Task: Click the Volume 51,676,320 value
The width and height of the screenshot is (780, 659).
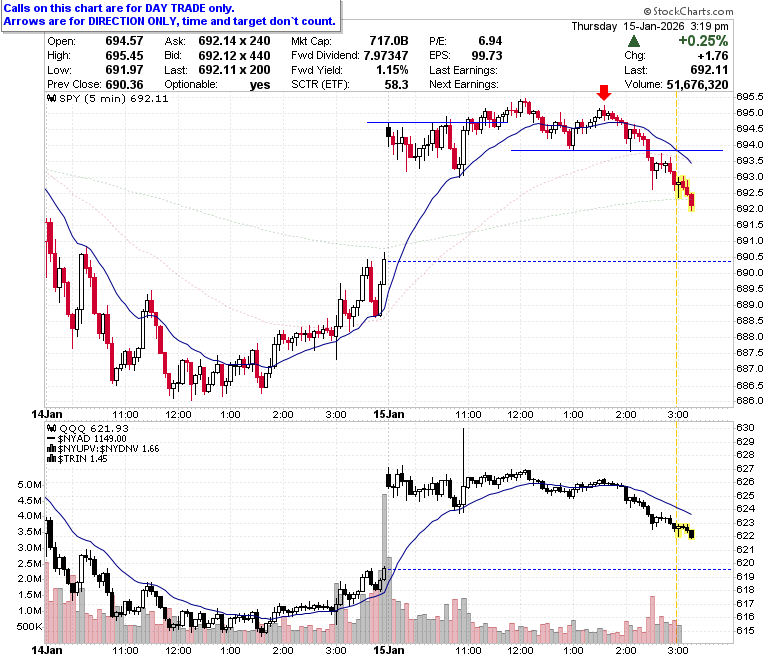Action: point(697,85)
